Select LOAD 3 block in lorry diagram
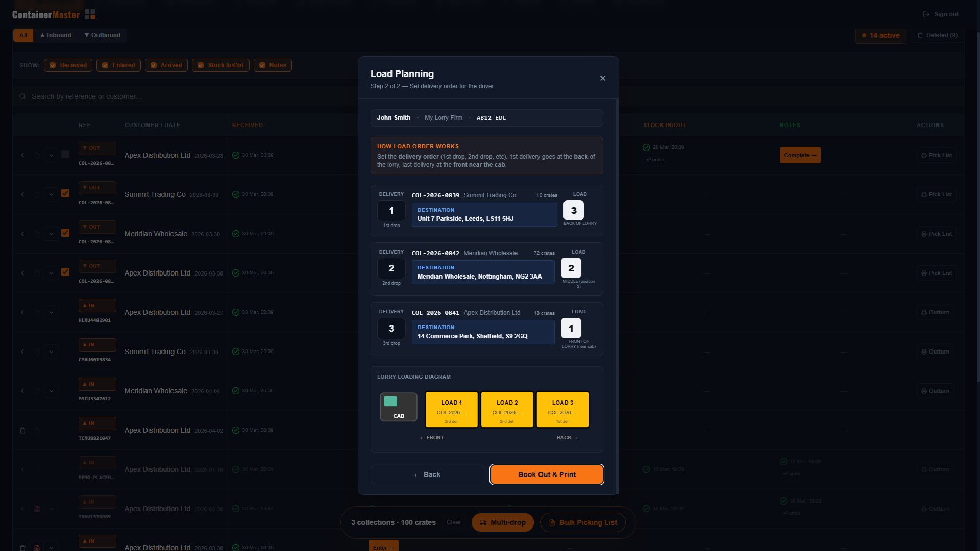Viewport: 980px width, 551px height. 562,410
